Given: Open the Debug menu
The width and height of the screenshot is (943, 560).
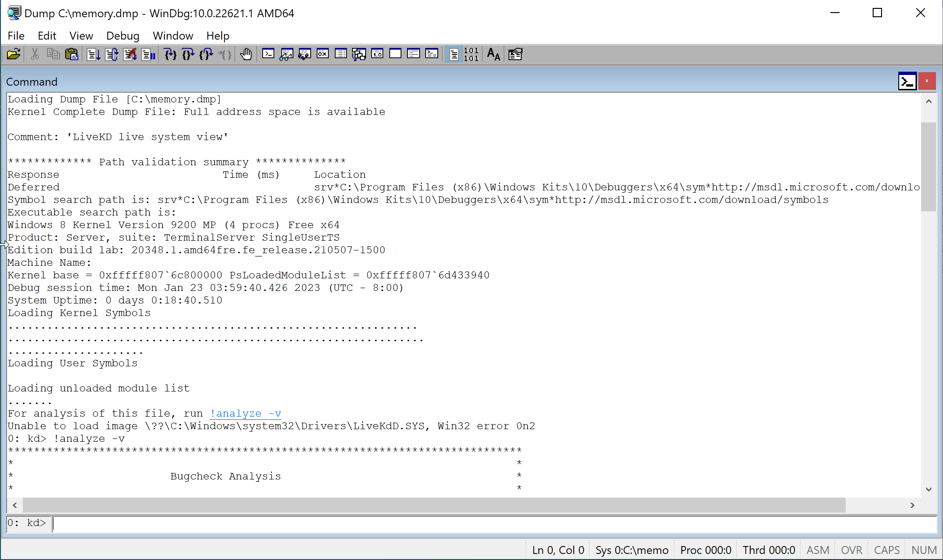Looking at the screenshot, I should 122,36.
